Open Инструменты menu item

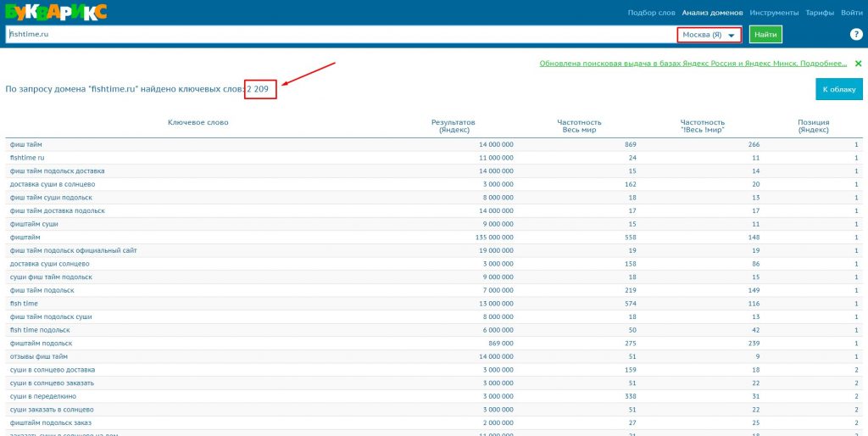pyautogui.click(x=775, y=12)
